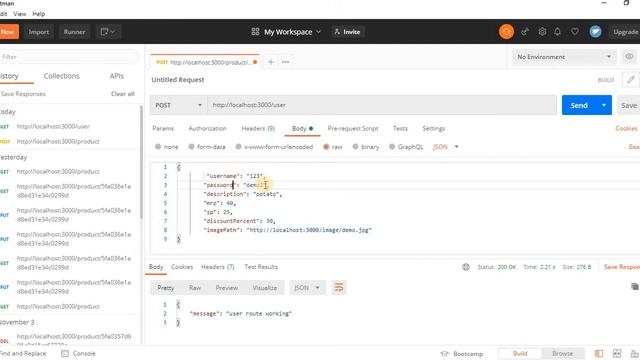
Task: Click the environment quick look eye icon
Action: pyautogui.click(x=629, y=57)
